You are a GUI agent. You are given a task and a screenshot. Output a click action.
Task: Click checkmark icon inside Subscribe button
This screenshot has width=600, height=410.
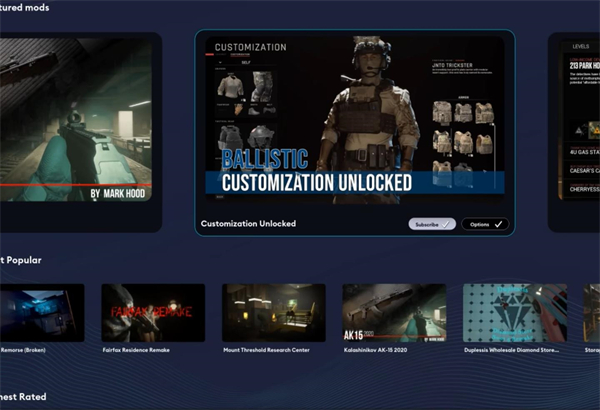[445, 225]
